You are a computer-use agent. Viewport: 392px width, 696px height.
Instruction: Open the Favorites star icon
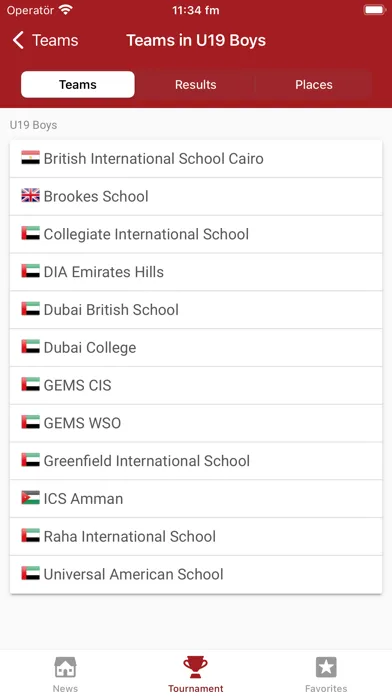click(326, 667)
